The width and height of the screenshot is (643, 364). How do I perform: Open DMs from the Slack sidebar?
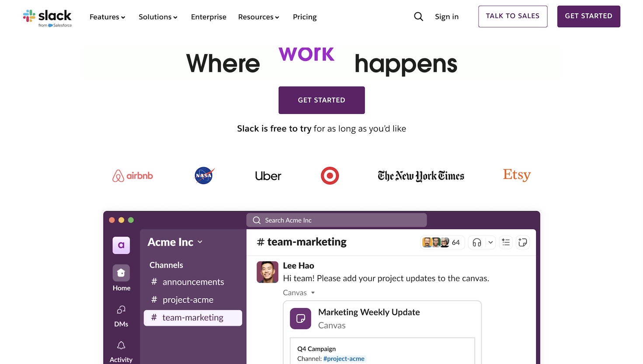[121, 310]
